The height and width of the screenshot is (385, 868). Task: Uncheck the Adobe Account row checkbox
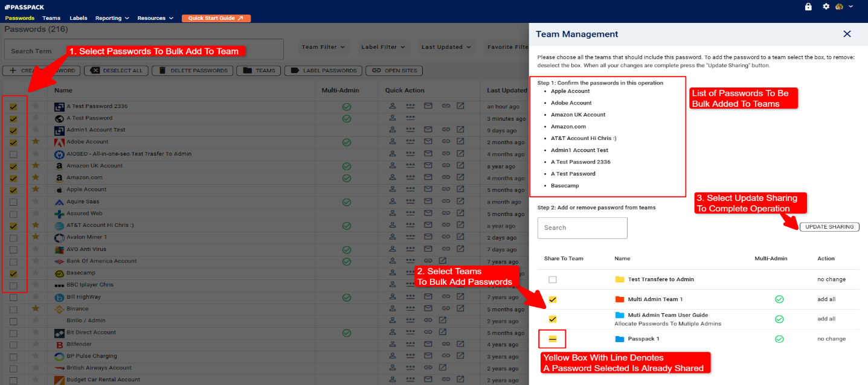click(x=13, y=142)
